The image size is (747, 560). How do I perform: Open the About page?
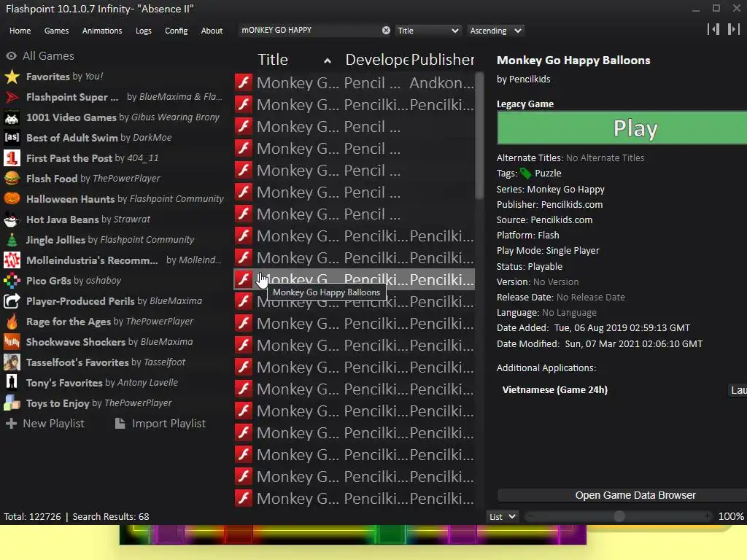(212, 31)
